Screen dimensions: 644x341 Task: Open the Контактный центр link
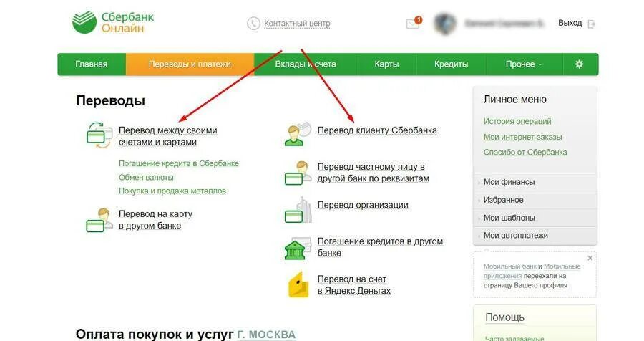click(297, 24)
